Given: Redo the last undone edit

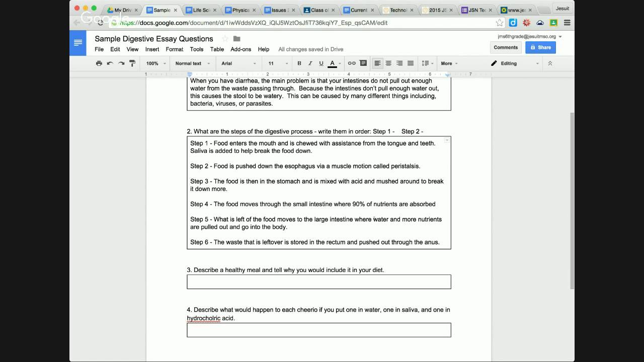Looking at the screenshot, I should click(121, 63).
